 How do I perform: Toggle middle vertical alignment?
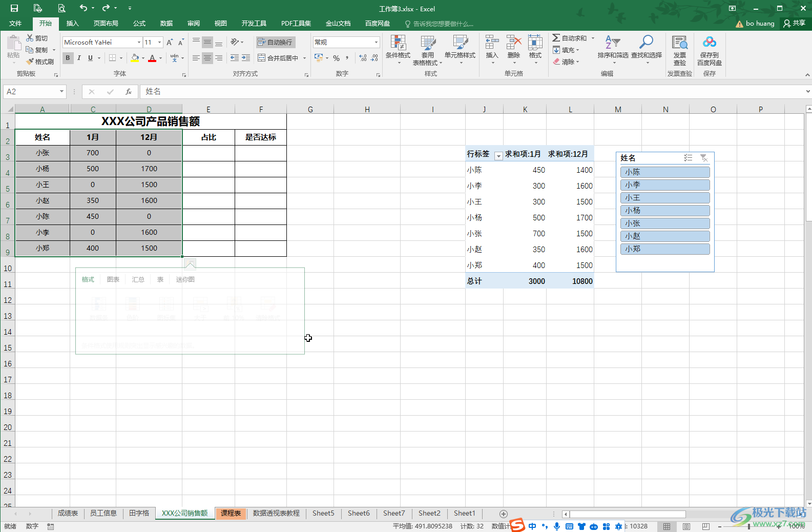(x=207, y=42)
